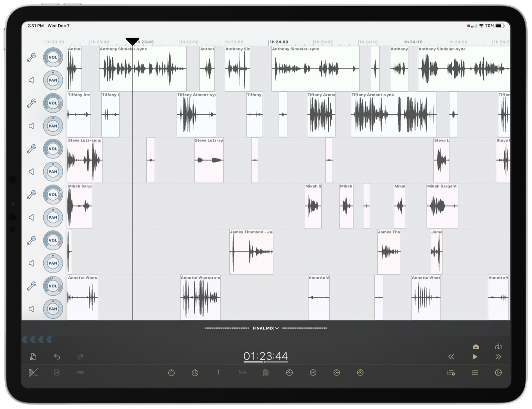Open wrench settings on the Annette Wierstra track
This screenshot has height=409, width=532.
(x=32, y=286)
